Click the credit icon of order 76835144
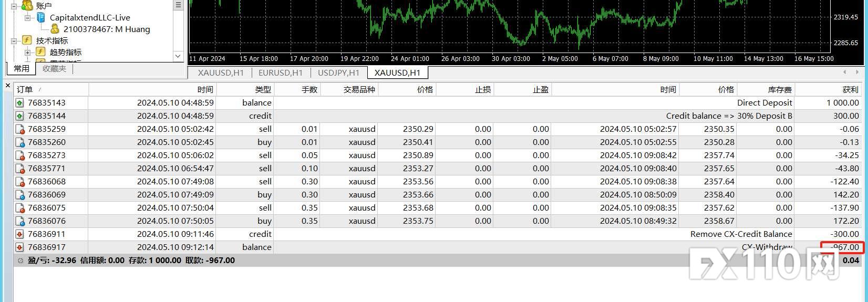 click(x=20, y=116)
